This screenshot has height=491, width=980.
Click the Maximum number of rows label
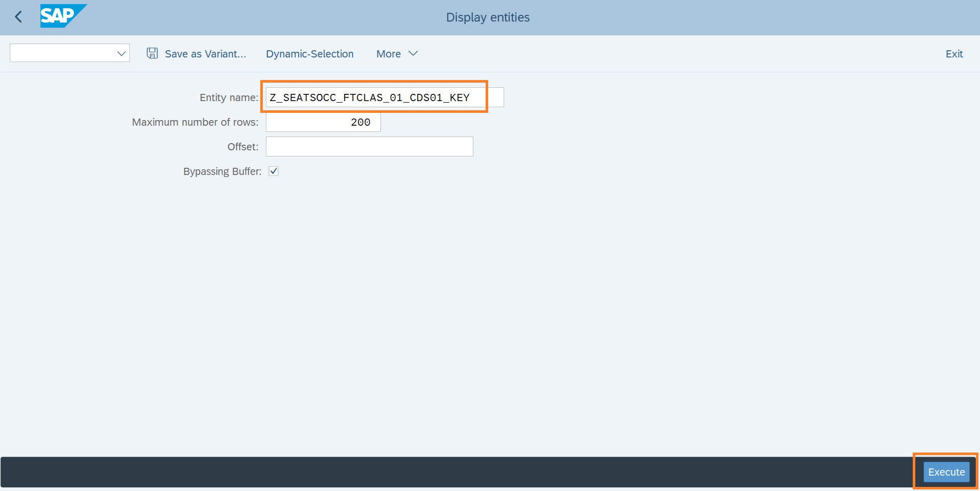(x=195, y=122)
